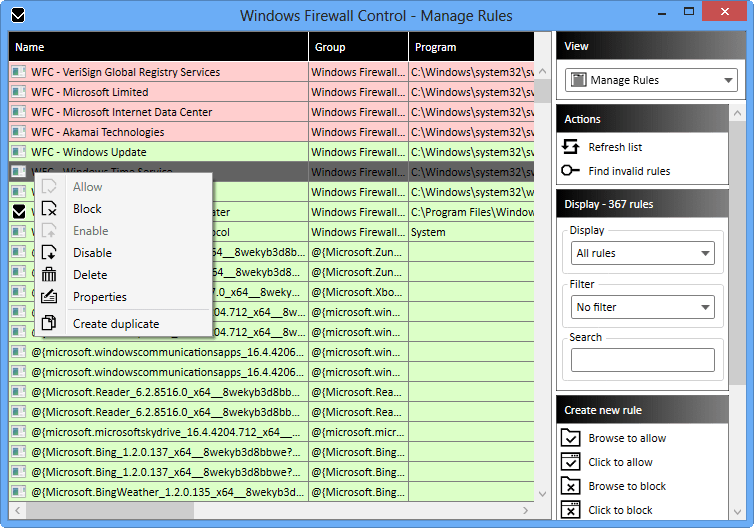Click the Click to allow link
Screen dimensions: 754x528
tap(620, 462)
